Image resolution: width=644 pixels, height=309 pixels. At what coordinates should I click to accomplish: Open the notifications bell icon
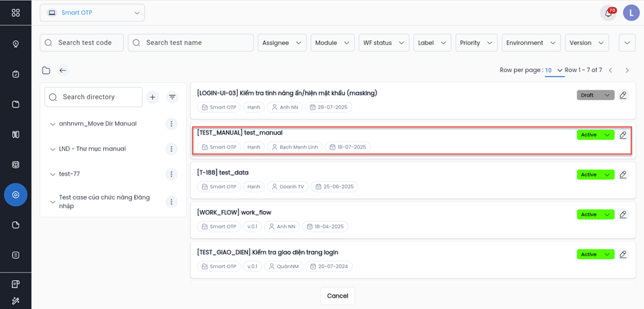608,13
